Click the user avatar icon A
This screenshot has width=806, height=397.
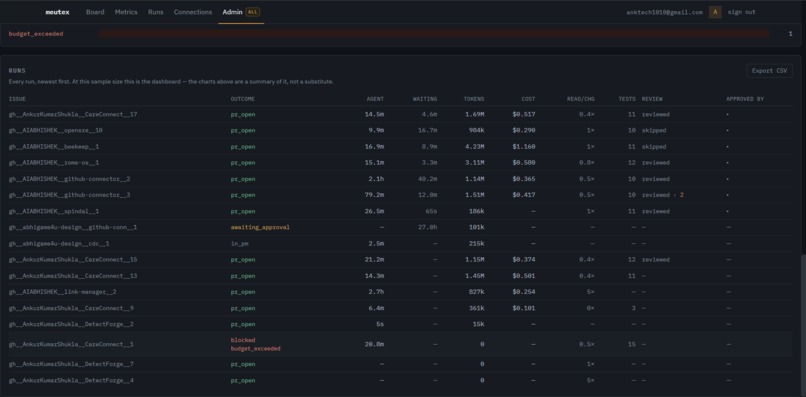pos(715,12)
